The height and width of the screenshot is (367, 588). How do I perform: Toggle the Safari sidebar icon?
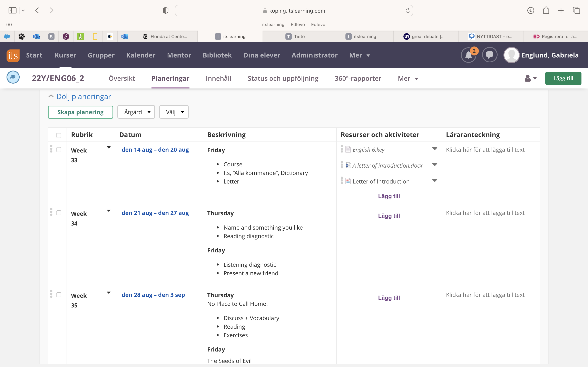(12, 10)
